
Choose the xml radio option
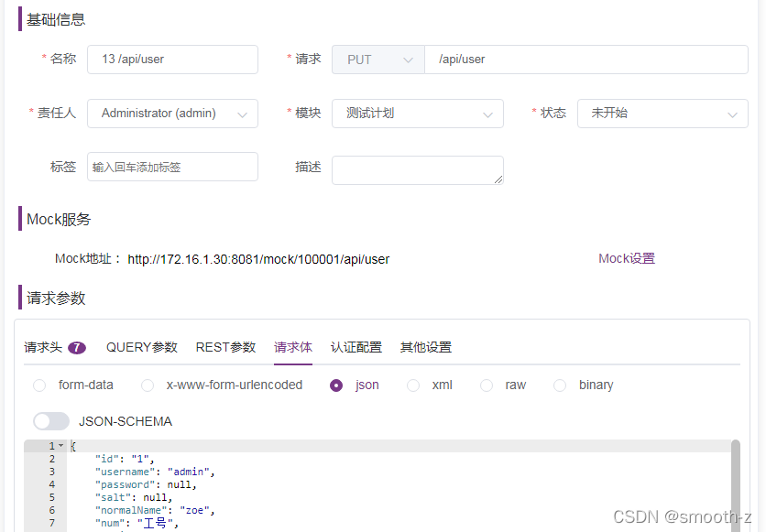pos(413,385)
